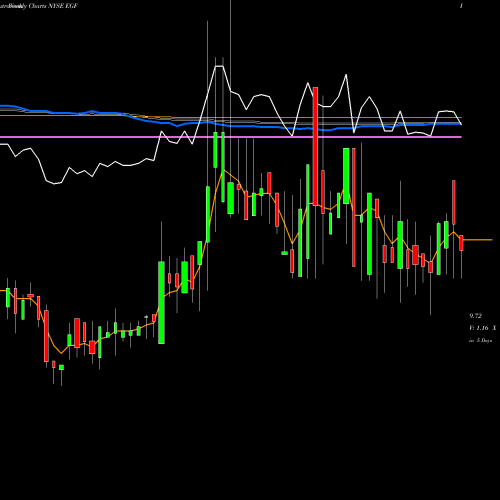Click the last red candlestick at the chart's right end
The image size is (500, 500).
point(461,243)
